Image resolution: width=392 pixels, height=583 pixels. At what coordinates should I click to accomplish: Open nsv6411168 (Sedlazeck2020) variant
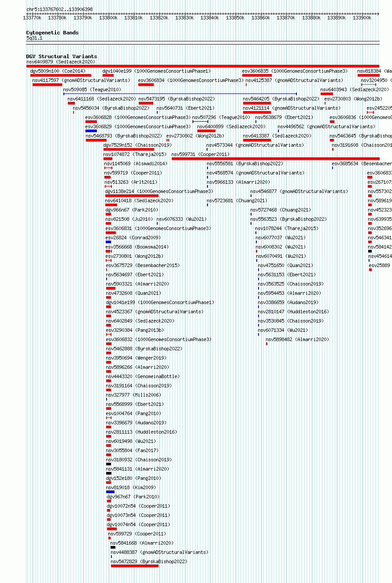[x=102, y=99]
